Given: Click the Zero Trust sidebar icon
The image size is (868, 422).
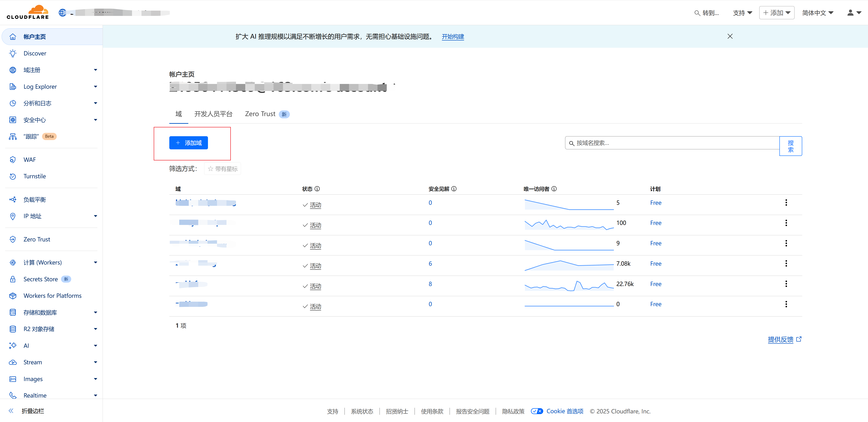Looking at the screenshot, I should [x=13, y=239].
